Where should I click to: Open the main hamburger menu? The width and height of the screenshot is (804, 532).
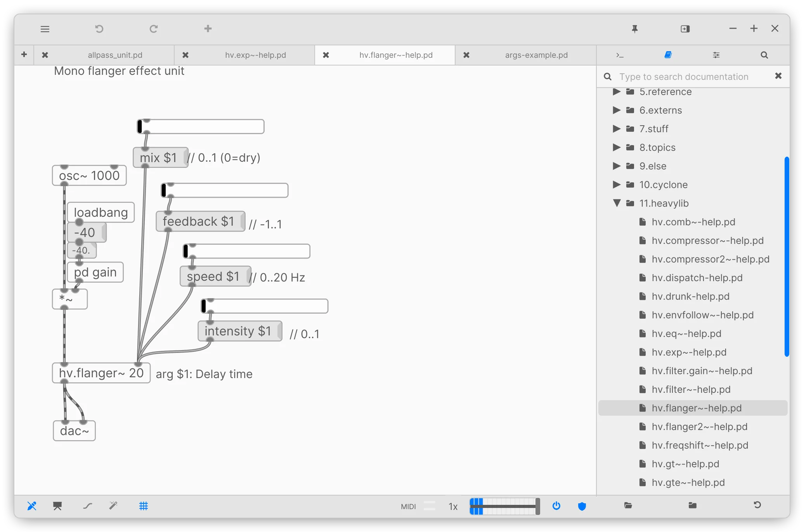(x=45, y=29)
